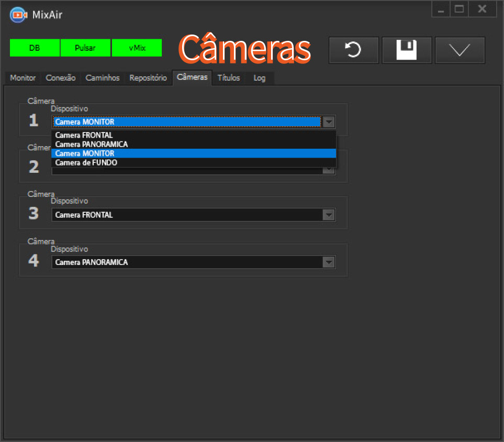This screenshot has height=442, width=504.
Task: Click the green DB status indicator
Action: pyautogui.click(x=35, y=48)
